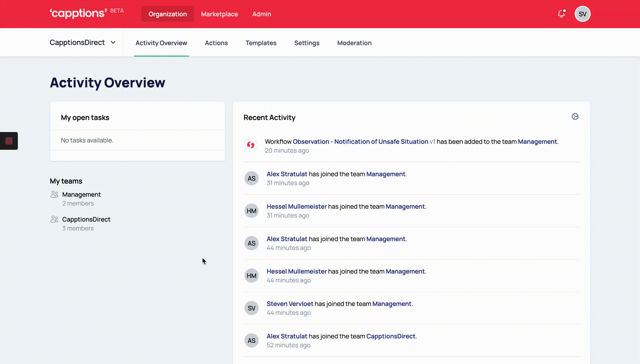This screenshot has height=364, width=640.
Task: Open Hessel Mullemeister link at 31 minutes ago
Action: click(x=297, y=206)
